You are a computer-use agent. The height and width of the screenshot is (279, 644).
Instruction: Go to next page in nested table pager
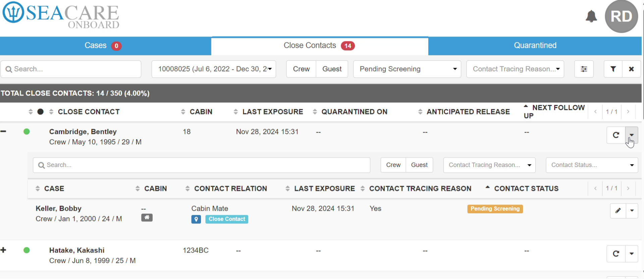point(628,188)
